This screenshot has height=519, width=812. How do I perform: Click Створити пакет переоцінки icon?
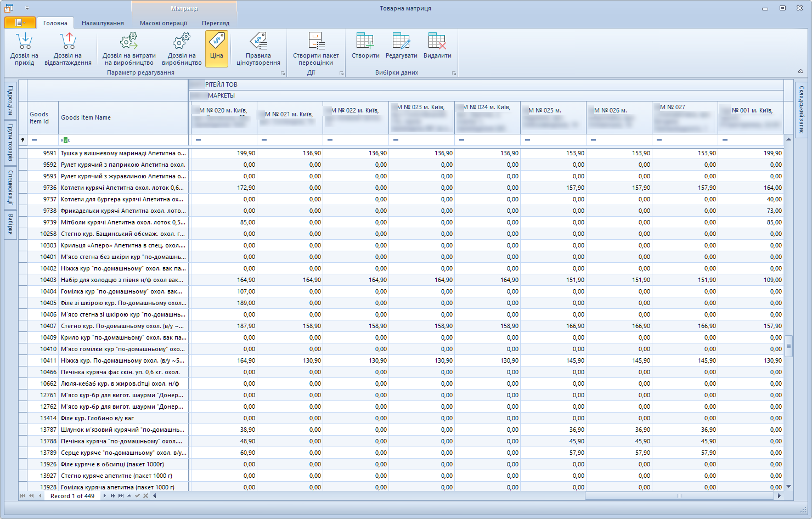click(x=316, y=41)
